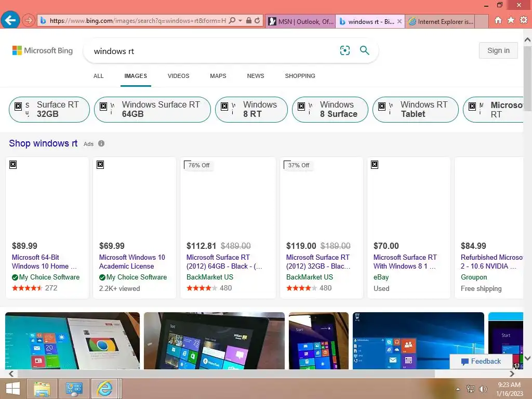Open the Tools gear icon
The image size is (532, 399).
pyautogui.click(x=524, y=20)
